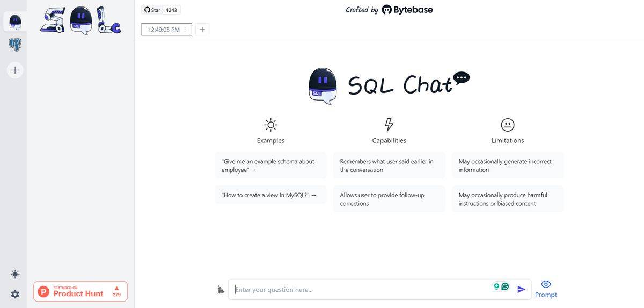Image resolution: width=644 pixels, height=308 pixels.
Task: Click the Limitations neutral face icon
Action: (x=508, y=125)
